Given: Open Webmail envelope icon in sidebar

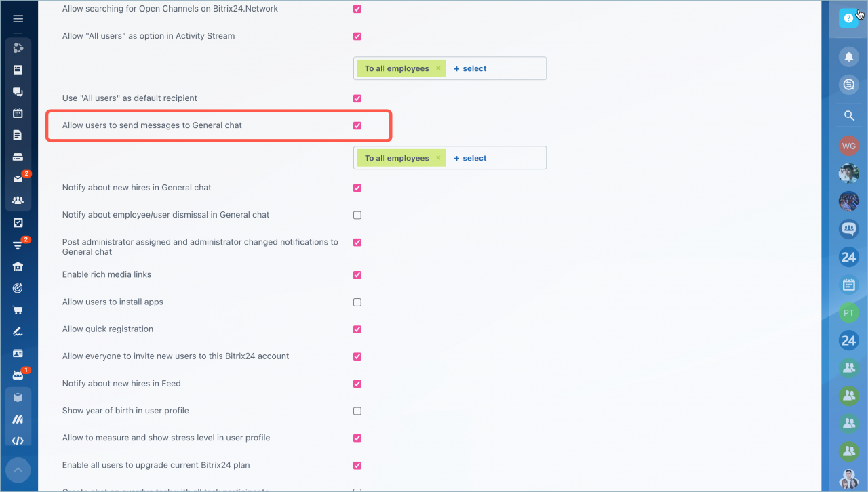Looking at the screenshot, I should (18, 179).
